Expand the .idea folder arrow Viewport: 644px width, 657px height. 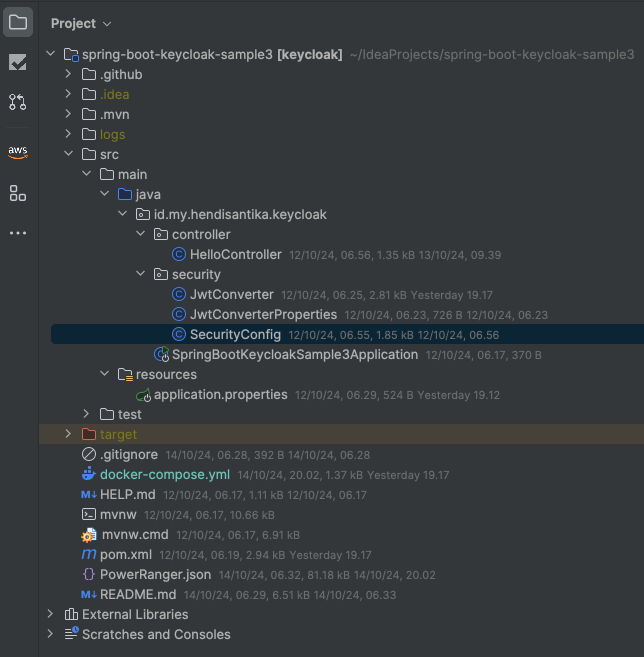tap(68, 94)
